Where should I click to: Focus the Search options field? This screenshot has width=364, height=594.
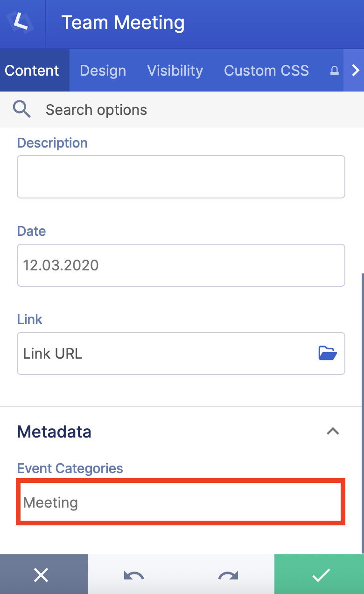[x=96, y=109]
